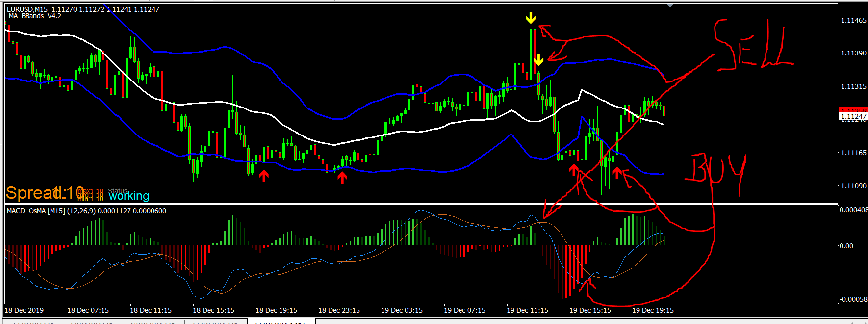
Task: Click the 0.00 MACD scale label
Action: (x=846, y=246)
